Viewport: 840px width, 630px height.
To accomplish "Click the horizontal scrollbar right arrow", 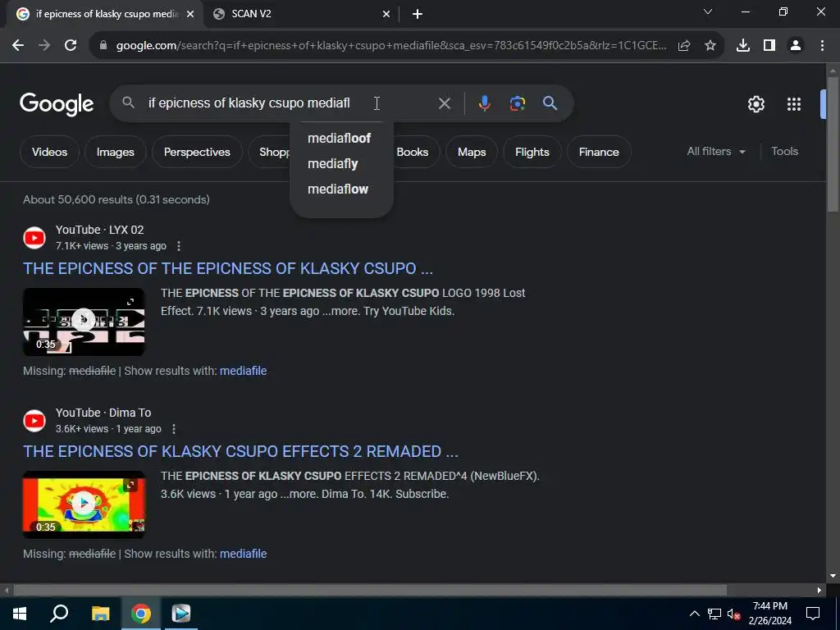I will coord(819,591).
